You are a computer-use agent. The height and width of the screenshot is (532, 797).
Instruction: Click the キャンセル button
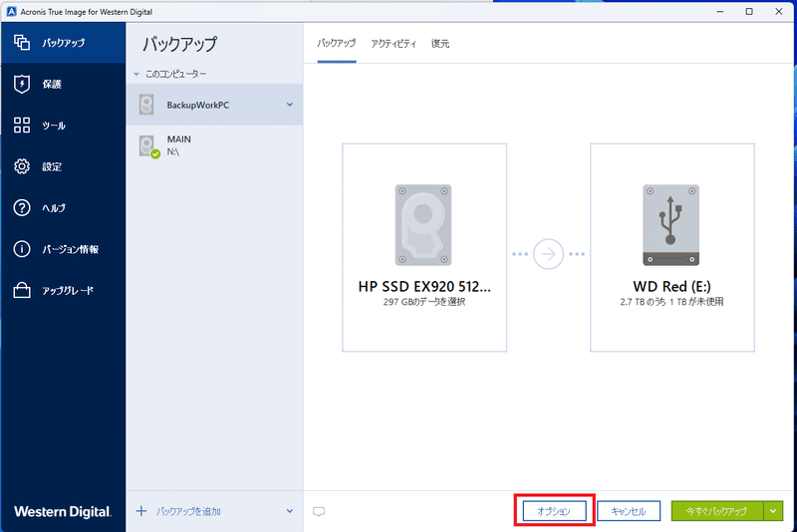[x=629, y=511]
